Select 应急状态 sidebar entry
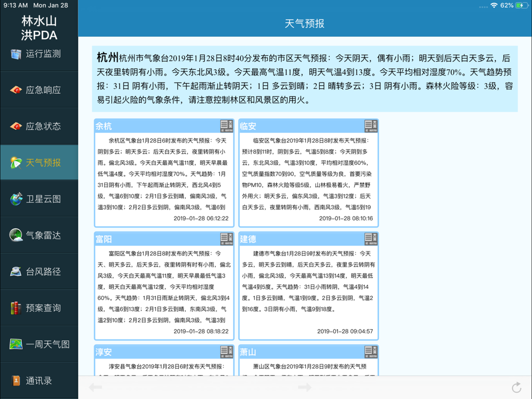The width and height of the screenshot is (532, 399). tap(39, 126)
